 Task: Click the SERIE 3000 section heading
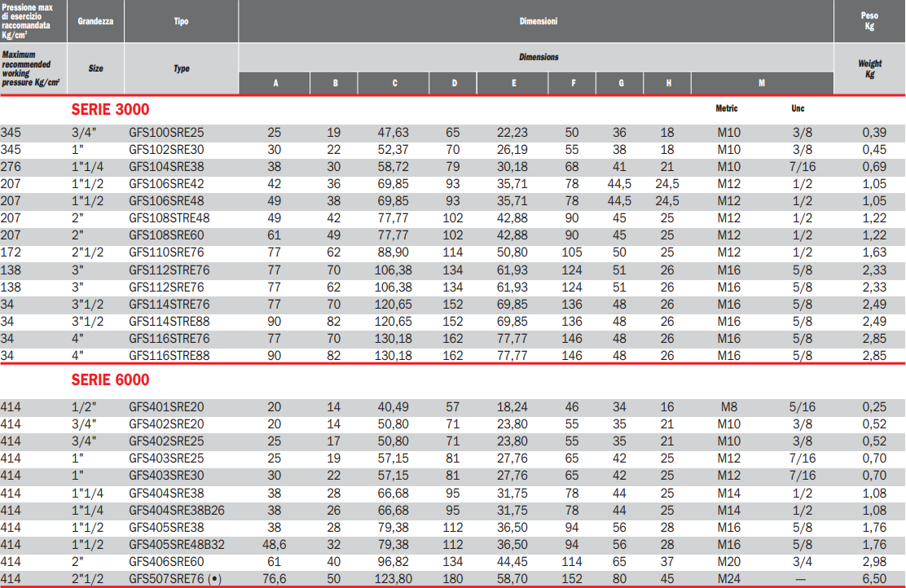[110, 109]
